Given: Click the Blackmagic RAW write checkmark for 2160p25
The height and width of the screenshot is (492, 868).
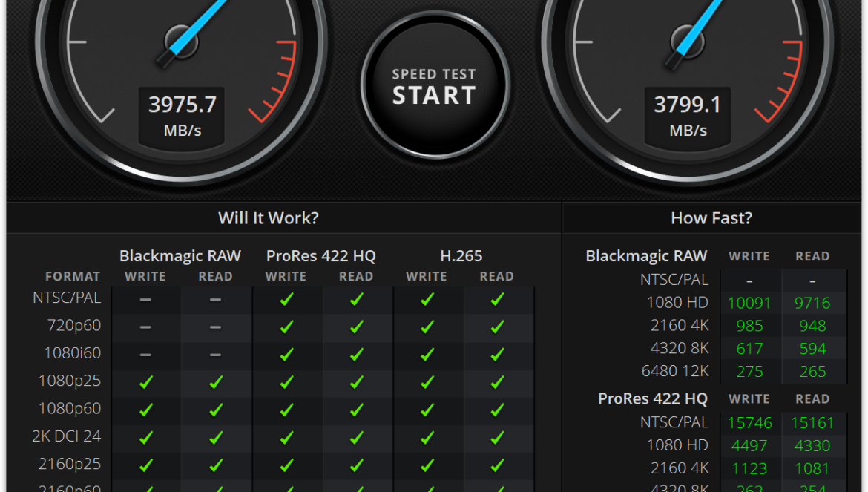Looking at the screenshot, I should pos(145,465).
